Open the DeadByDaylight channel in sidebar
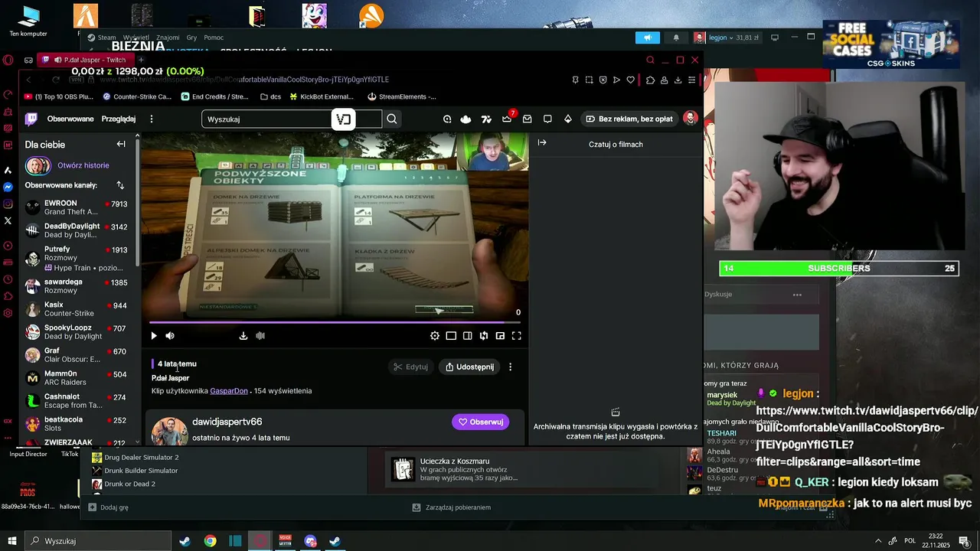980x551 pixels. 76,230
